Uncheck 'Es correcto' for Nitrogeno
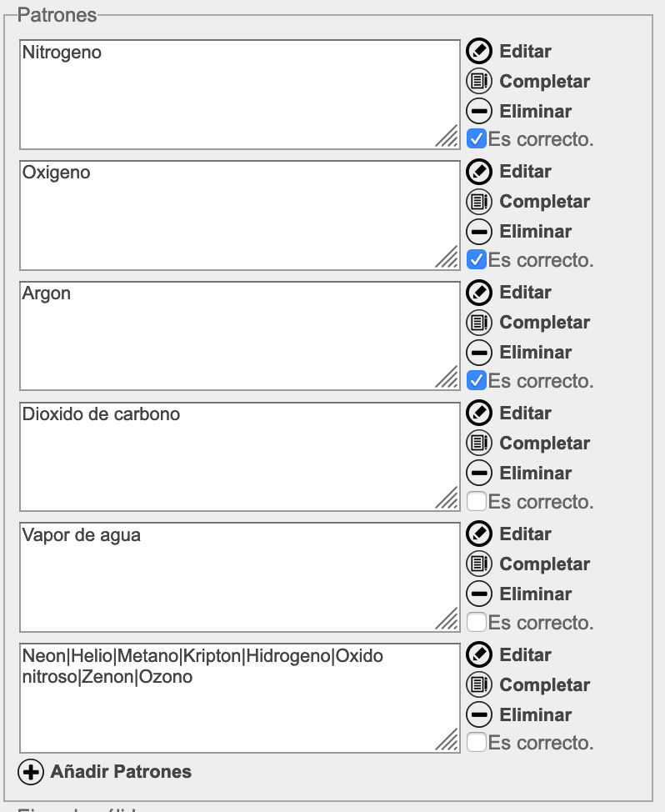Screen dimensions: 665x812 (477, 139)
